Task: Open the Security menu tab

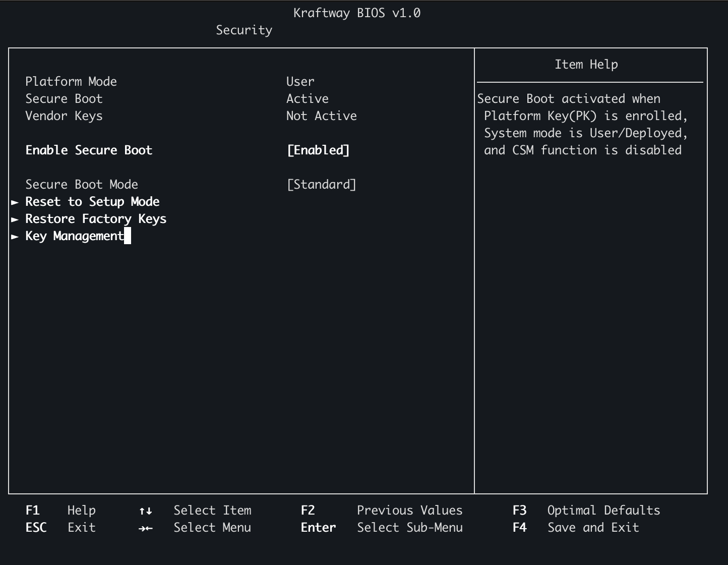Action: click(x=244, y=30)
